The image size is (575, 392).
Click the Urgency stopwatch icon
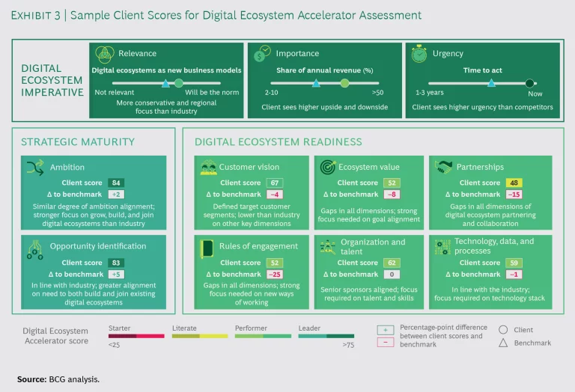420,54
